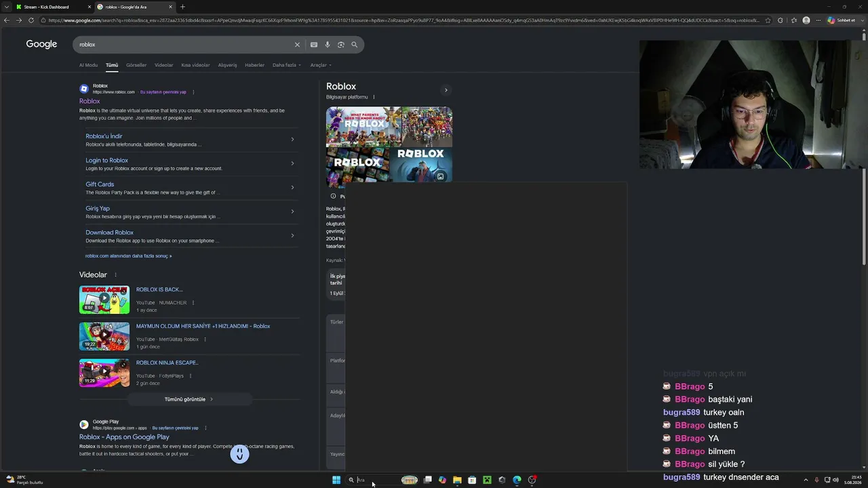Play the ROBLOX IS BACK video thumbnail
Screen dimensions: 868x488
click(104, 300)
